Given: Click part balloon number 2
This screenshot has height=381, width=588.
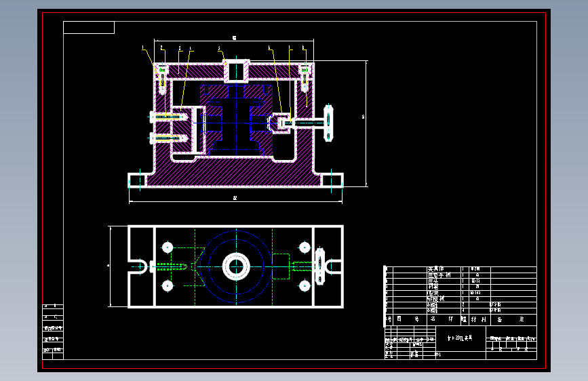Looking at the screenshot, I should pyautogui.click(x=161, y=47).
